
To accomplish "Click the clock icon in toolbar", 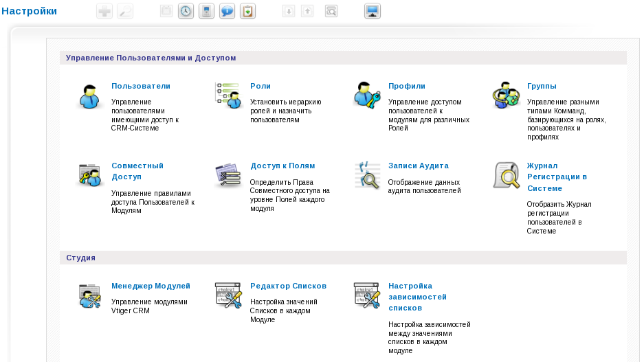I will pos(186,11).
